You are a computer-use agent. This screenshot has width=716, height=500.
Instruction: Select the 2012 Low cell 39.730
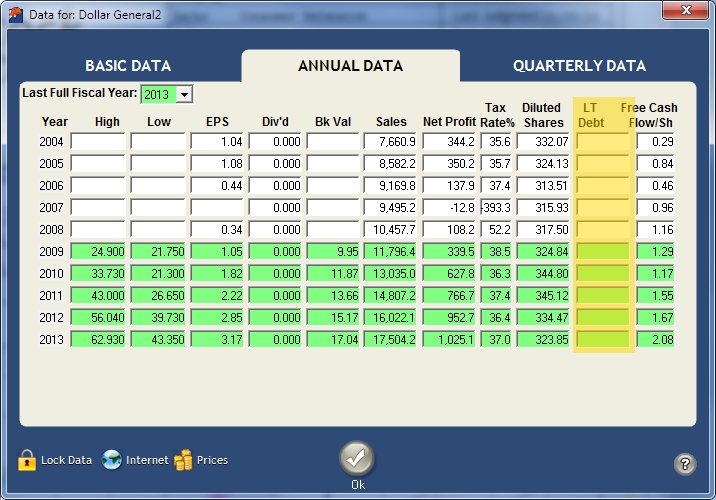[x=158, y=318]
